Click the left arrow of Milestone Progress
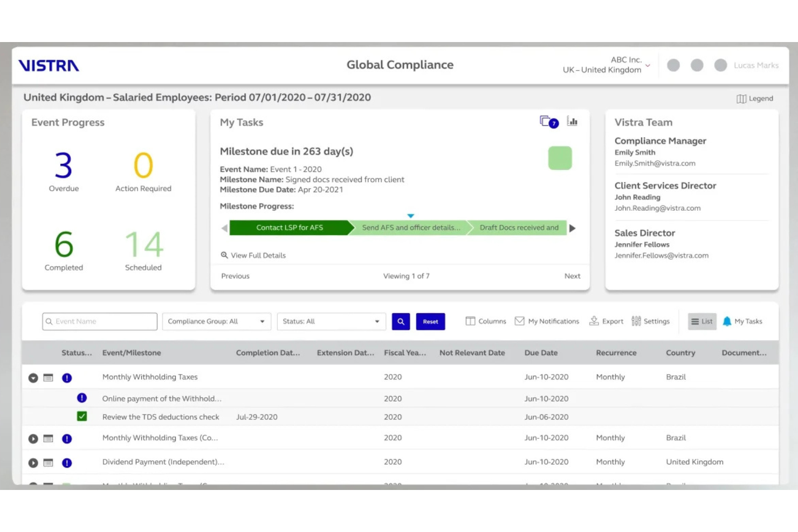Viewport: 798px width, 532px height. [224, 228]
